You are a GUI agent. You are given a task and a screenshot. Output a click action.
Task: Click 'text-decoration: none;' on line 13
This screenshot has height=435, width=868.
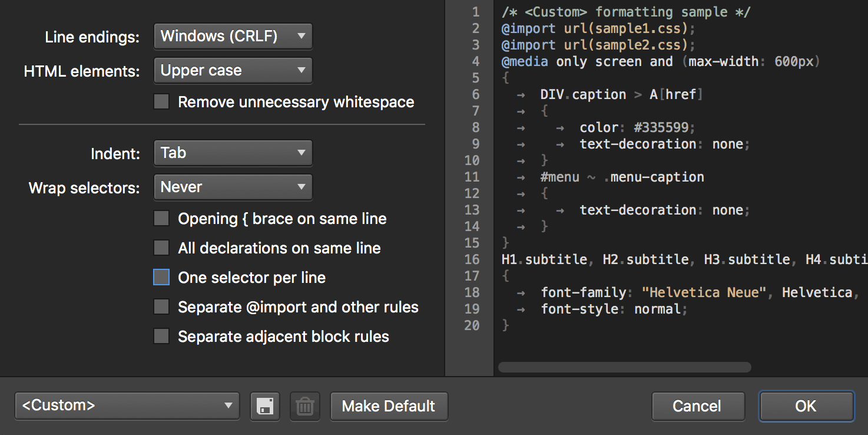click(x=665, y=210)
